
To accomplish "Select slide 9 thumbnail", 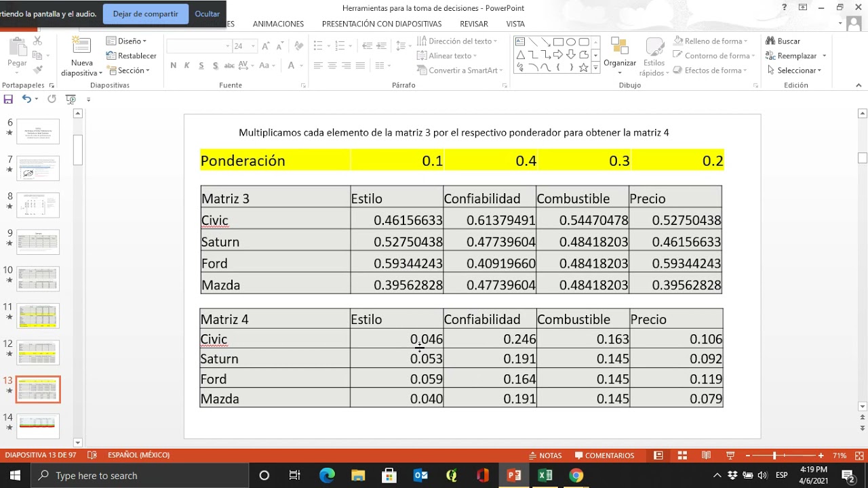I will pyautogui.click(x=38, y=241).
